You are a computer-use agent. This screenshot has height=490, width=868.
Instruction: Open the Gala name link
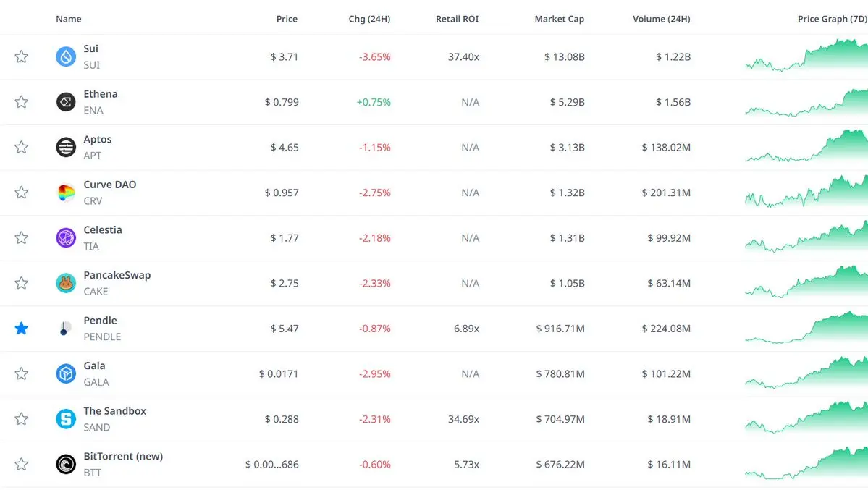pos(94,366)
